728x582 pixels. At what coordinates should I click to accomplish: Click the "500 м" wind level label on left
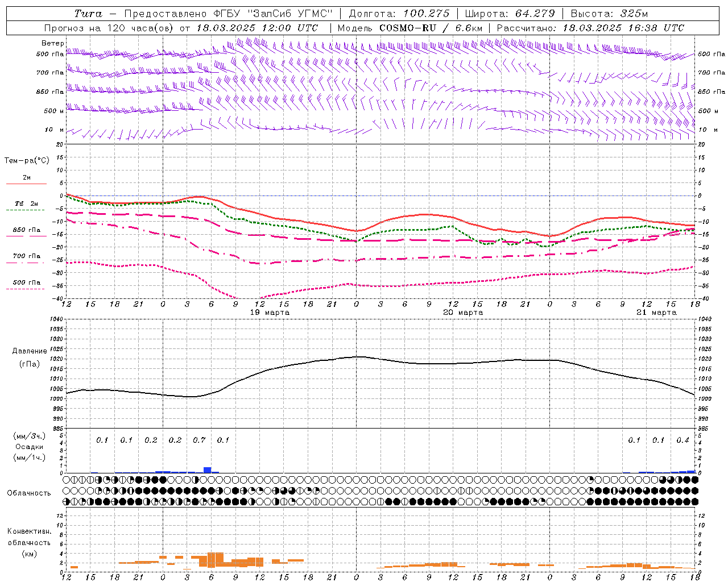tap(54, 111)
